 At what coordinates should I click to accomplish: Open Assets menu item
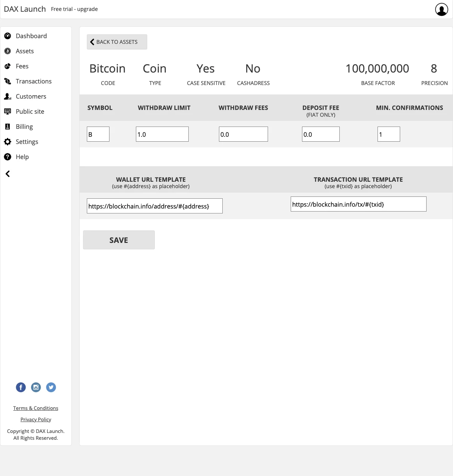click(x=25, y=51)
